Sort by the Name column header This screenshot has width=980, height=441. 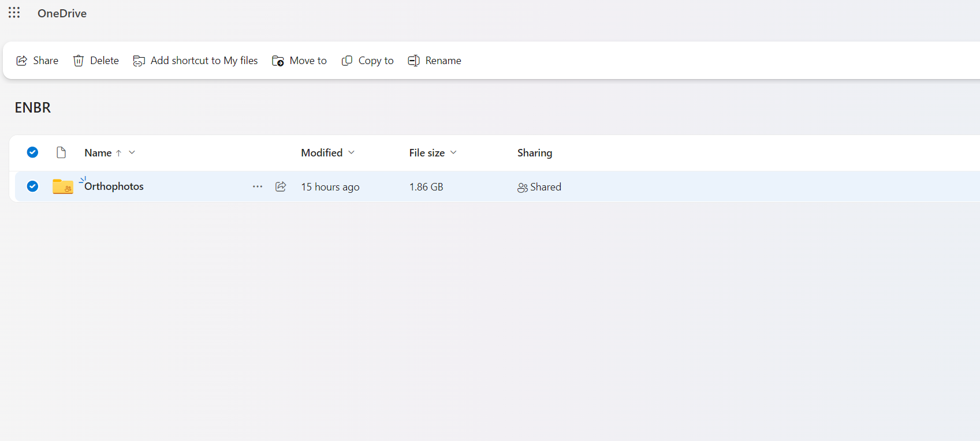tap(98, 153)
